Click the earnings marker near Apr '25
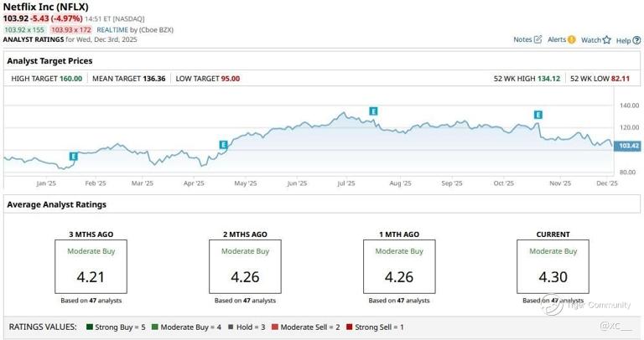 pyautogui.click(x=223, y=144)
